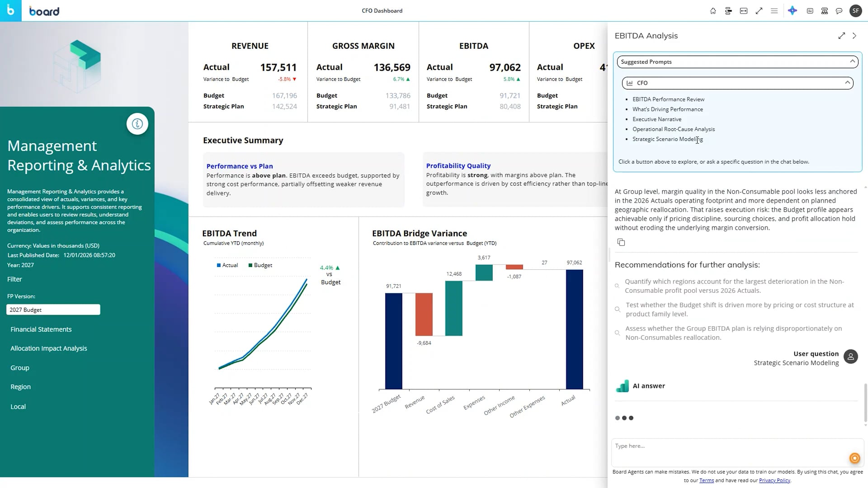Stop AI response with orange button
The image size is (868, 488).
(x=854, y=458)
